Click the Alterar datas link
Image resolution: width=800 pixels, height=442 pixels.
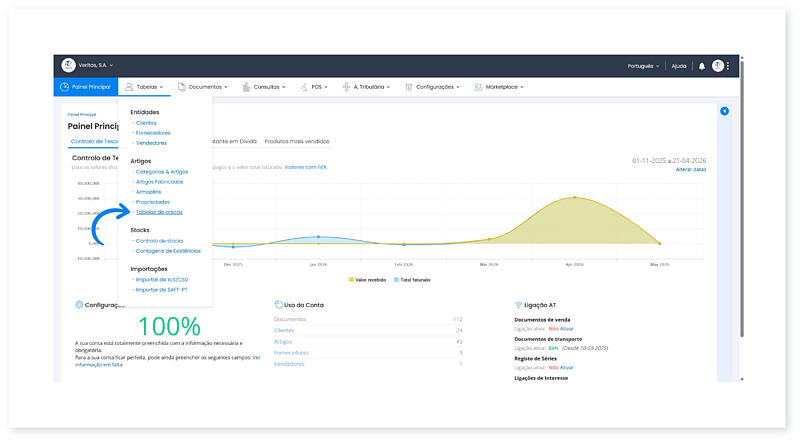[690, 170]
